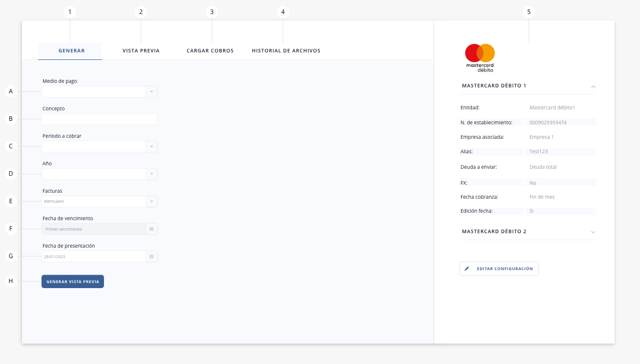Viewport: 640px width, 364px height.
Task: Collapse the Mastercard Débito 1 section
Action: (x=593, y=86)
